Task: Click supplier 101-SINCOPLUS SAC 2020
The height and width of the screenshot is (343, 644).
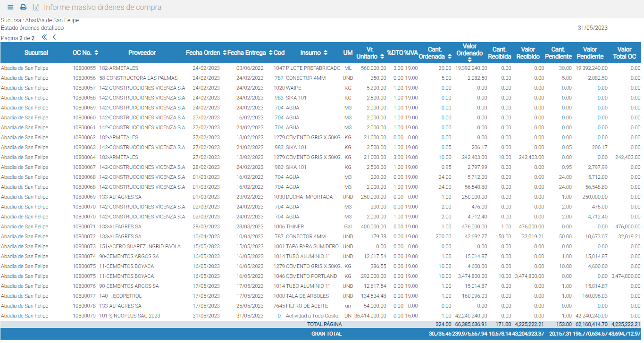Action: tap(130, 316)
